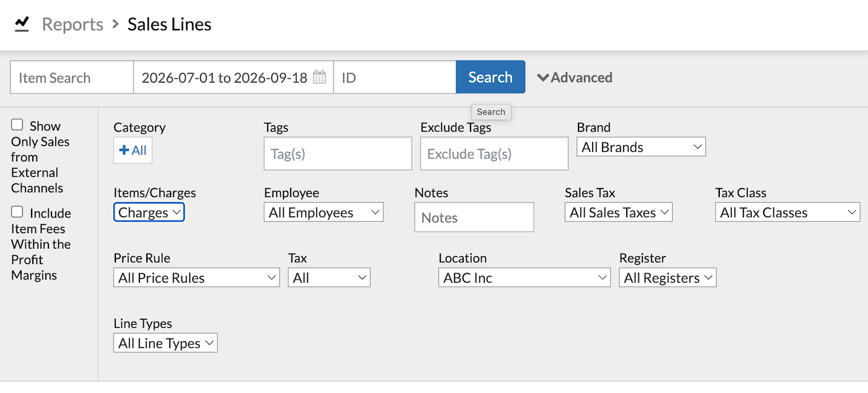
Task: Open the All Registers dropdown
Action: tap(668, 278)
